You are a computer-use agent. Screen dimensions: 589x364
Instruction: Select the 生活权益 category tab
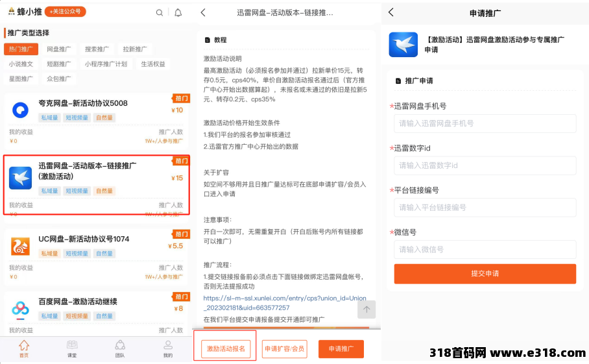(153, 64)
